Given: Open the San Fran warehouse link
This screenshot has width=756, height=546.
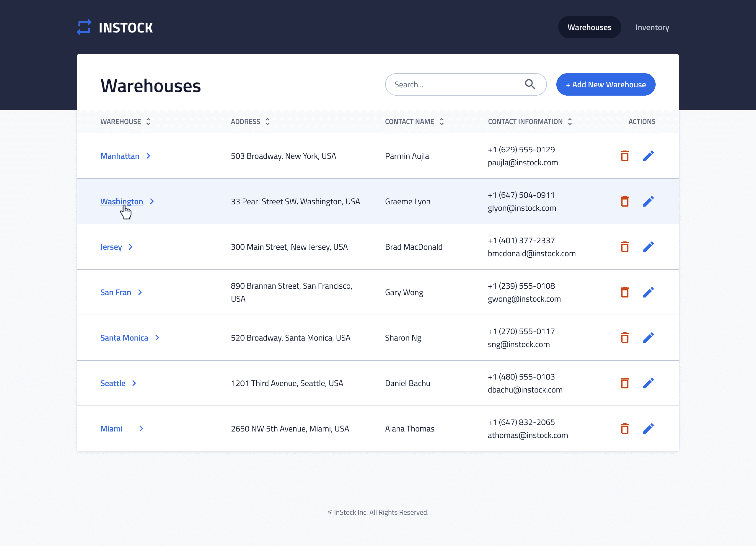Looking at the screenshot, I should coord(116,292).
